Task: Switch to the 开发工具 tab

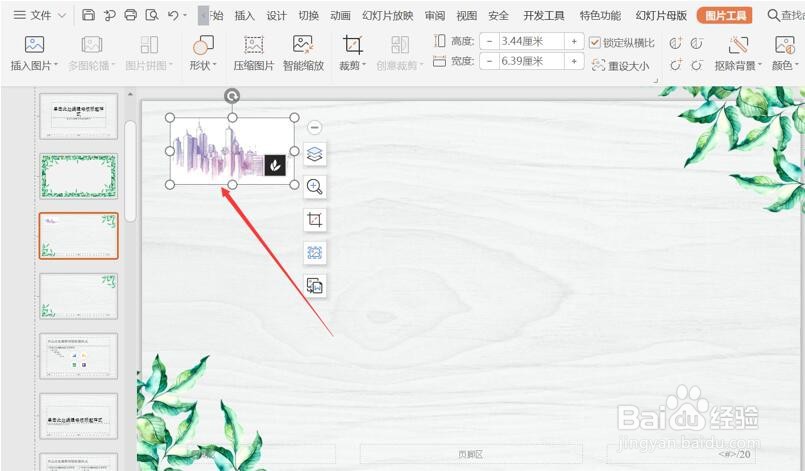Action: (x=544, y=15)
